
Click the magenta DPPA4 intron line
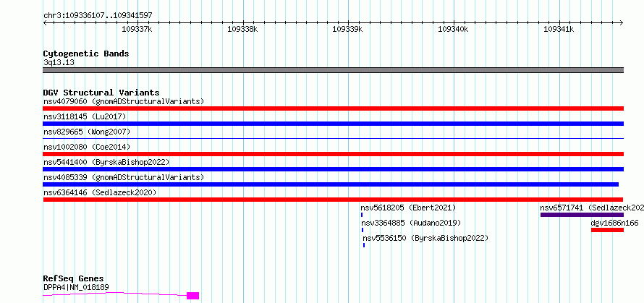(115, 293)
